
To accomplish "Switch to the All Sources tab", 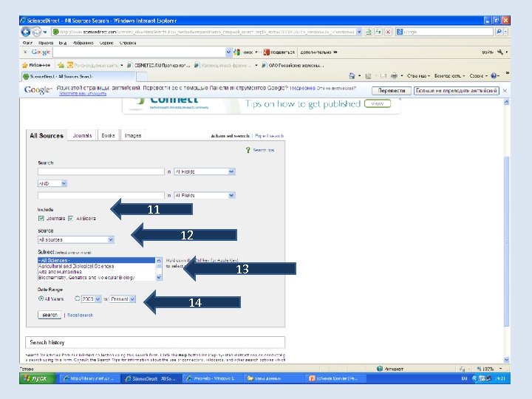I will 47,135.
